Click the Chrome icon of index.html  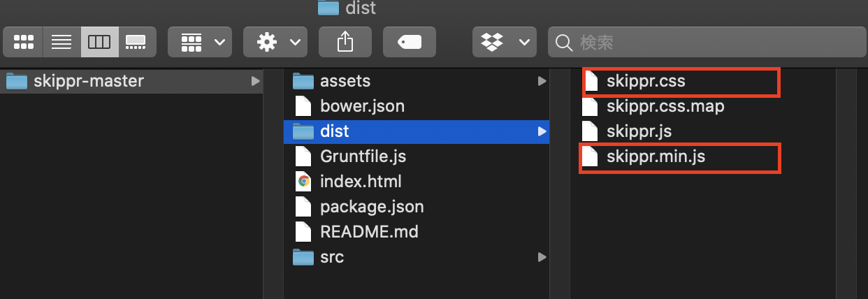303,182
